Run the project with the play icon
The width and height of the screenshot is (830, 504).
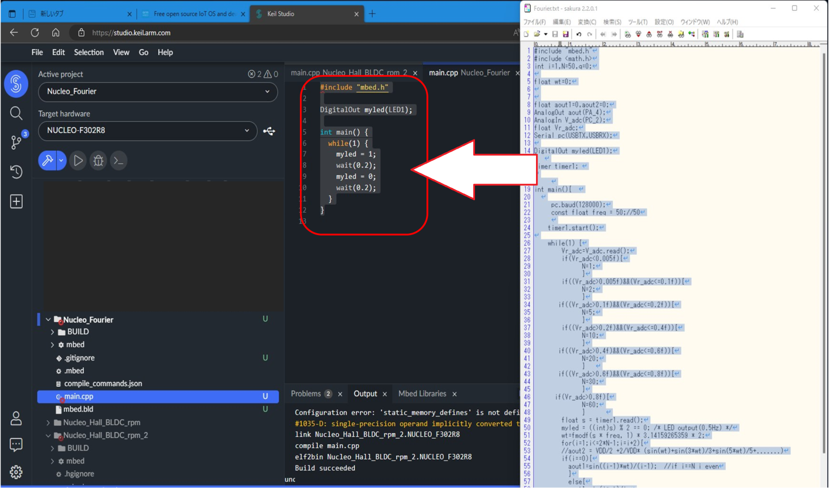(x=77, y=160)
